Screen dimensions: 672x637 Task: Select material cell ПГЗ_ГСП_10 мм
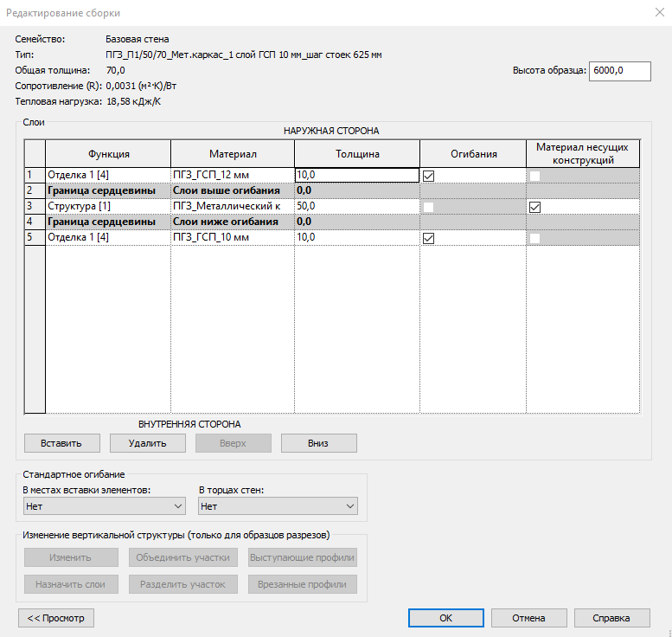point(232,237)
